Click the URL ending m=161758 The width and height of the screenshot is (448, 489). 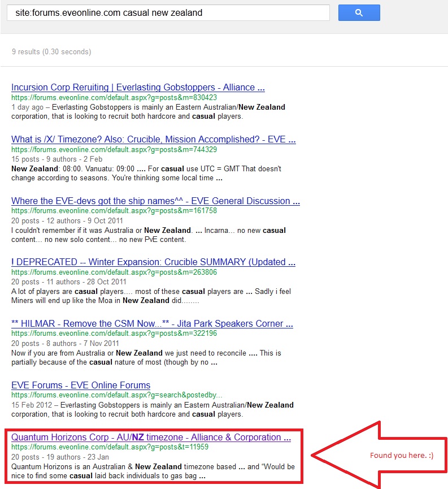pyautogui.click(x=114, y=211)
